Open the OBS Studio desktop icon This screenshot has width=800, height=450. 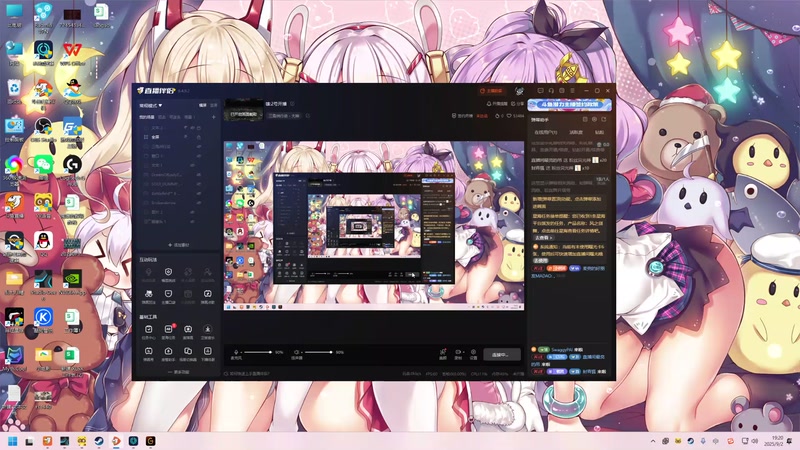43,130
